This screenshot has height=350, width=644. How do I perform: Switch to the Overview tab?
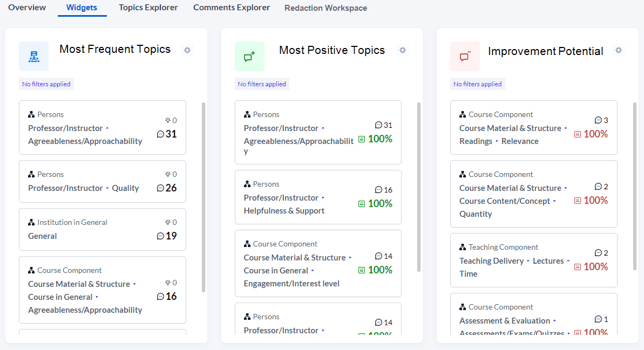click(x=27, y=8)
